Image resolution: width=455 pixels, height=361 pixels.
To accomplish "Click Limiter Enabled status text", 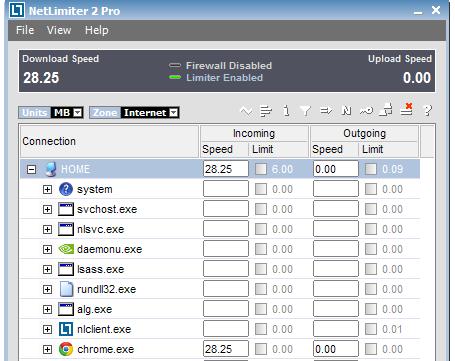I will click(x=224, y=78).
